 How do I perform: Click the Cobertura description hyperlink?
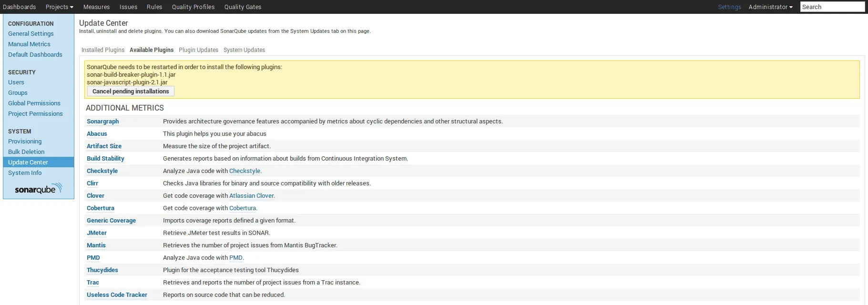click(242, 208)
